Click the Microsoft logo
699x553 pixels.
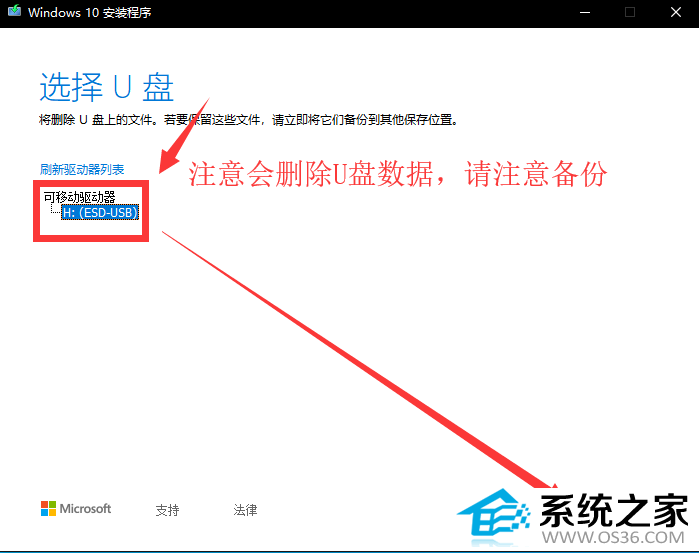click(x=76, y=508)
